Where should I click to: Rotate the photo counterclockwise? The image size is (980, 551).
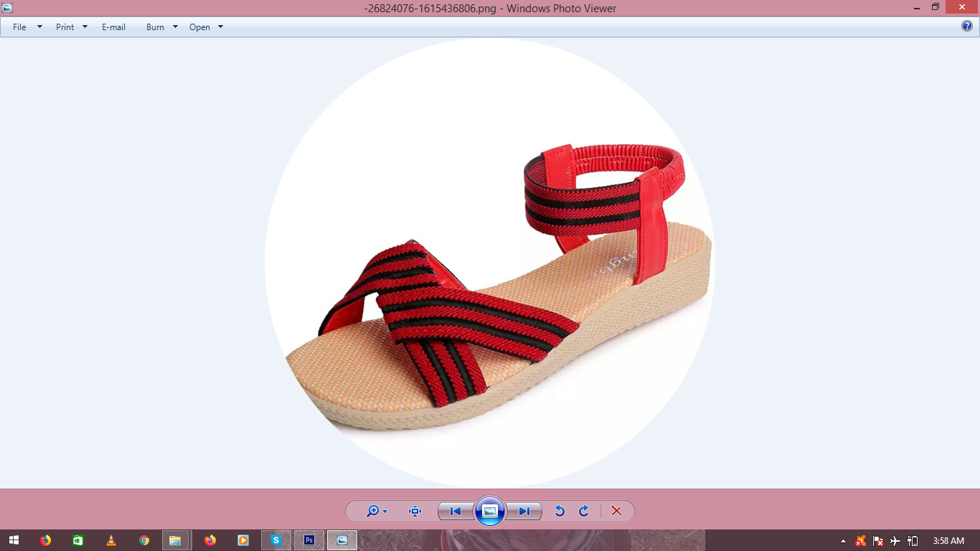[x=560, y=512]
